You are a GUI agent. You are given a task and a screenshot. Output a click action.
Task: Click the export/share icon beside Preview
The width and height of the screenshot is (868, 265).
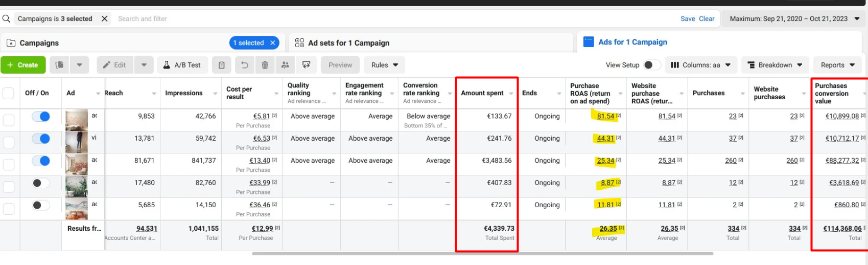pos(306,65)
